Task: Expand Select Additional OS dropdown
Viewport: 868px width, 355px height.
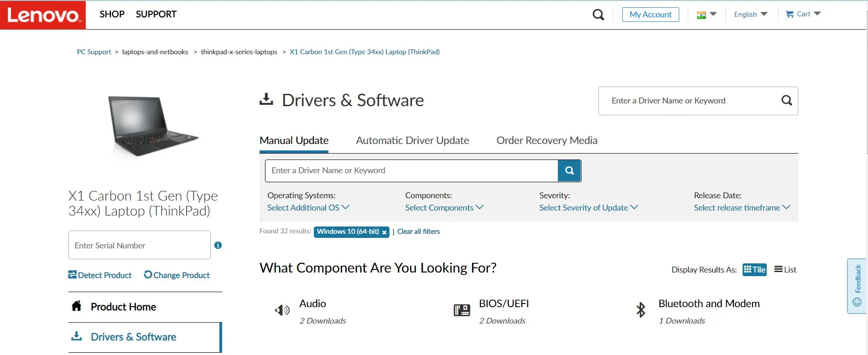Action: (x=308, y=208)
